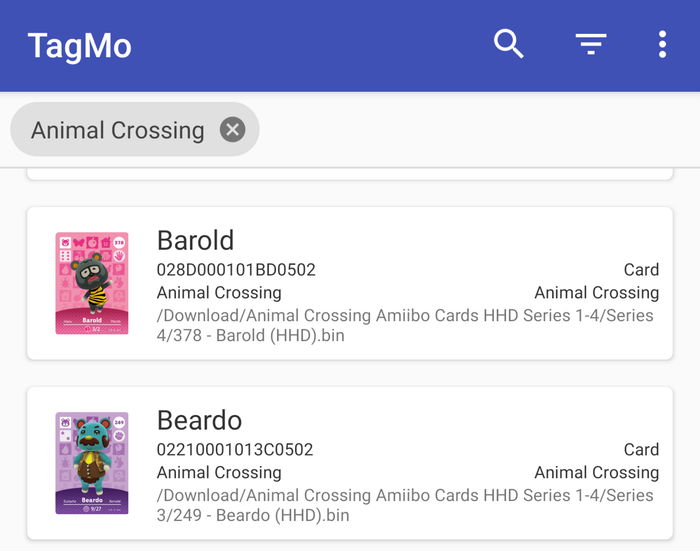Viewport: 700px width, 551px height.
Task: Tap the Barold card thumbnail
Action: point(92,283)
